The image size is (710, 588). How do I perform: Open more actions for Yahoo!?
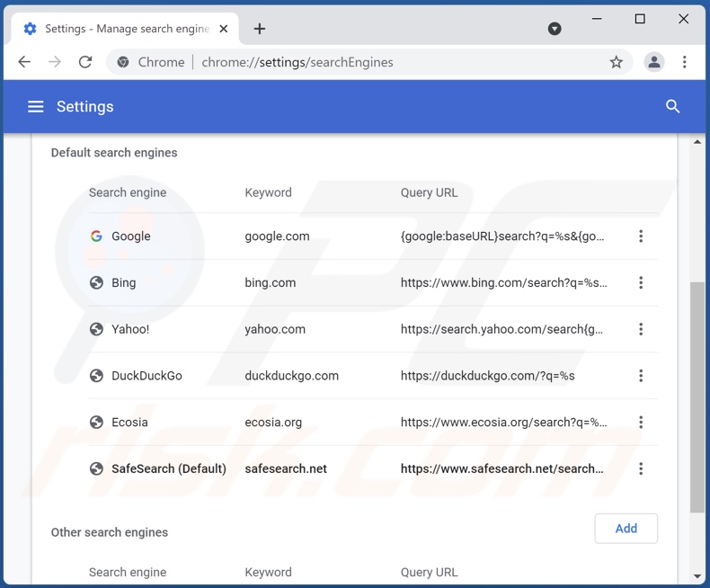640,329
